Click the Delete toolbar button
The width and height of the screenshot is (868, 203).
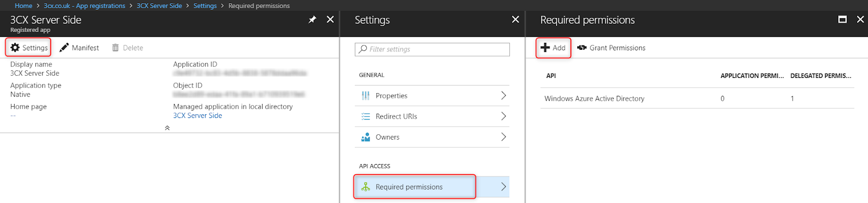coord(127,48)
